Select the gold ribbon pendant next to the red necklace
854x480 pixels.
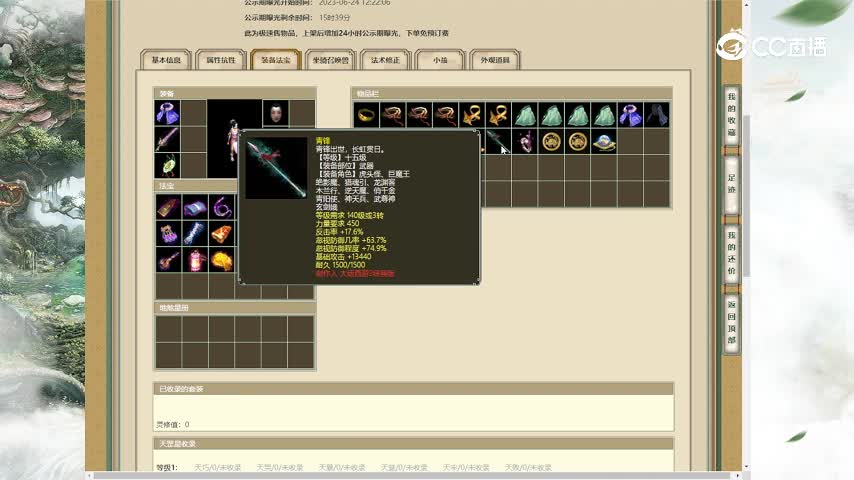click(472, 115)
